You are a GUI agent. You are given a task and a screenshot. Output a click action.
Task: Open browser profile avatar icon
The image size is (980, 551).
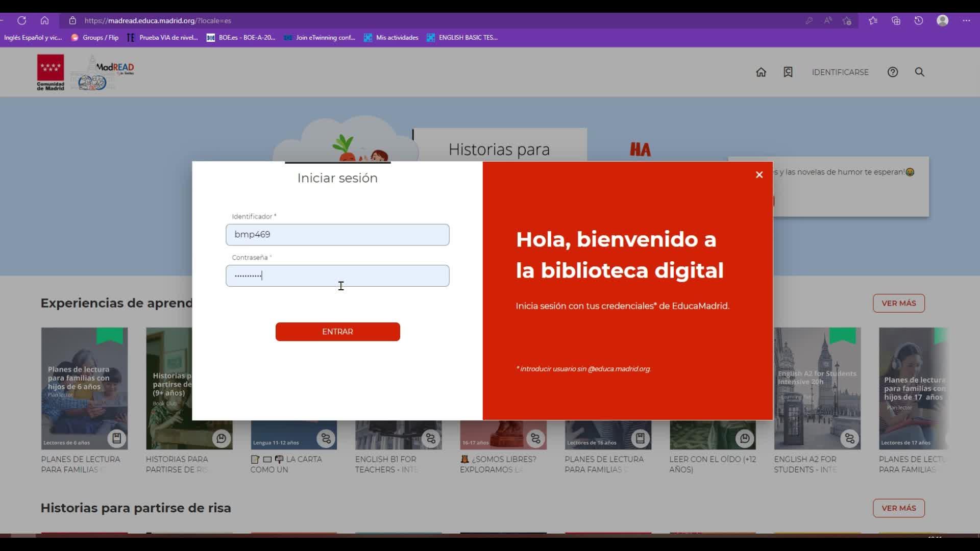coord(942,20)
